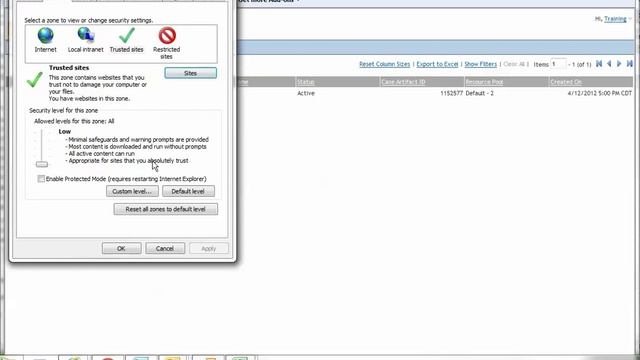Sort by Case Artifact ID column
Screen dimensions: 640x360
click(x=403, y=82)
